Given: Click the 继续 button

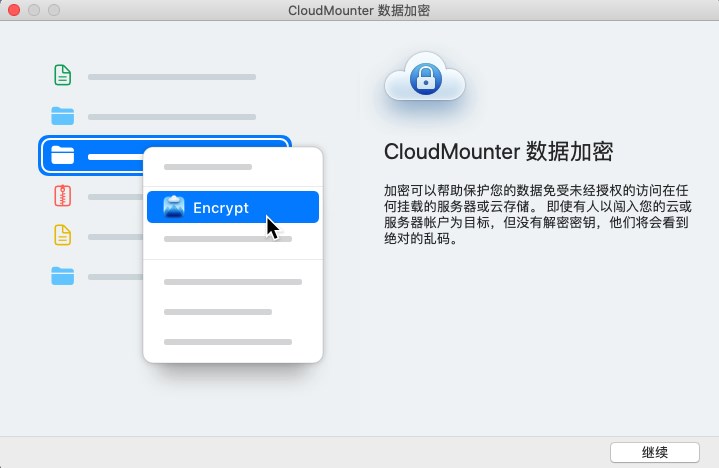Looking at the screenshot, I should (654, 452).
